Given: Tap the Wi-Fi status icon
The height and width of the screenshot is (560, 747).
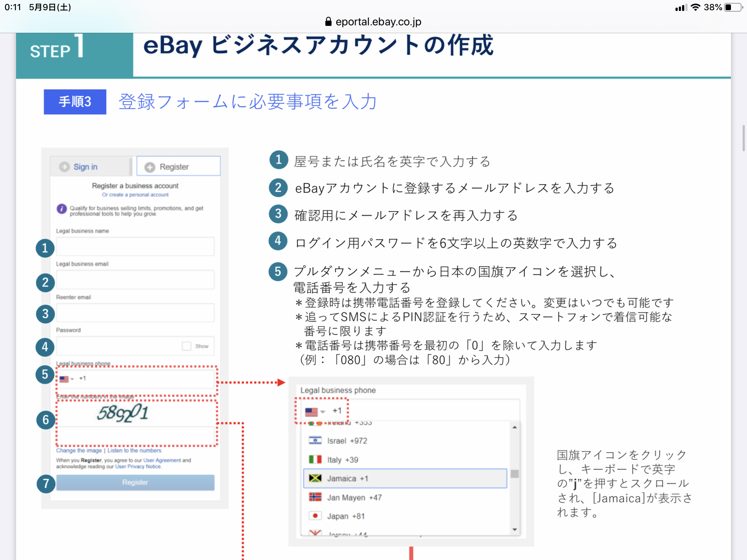Looking at the screenshot, I should point(696,7).
